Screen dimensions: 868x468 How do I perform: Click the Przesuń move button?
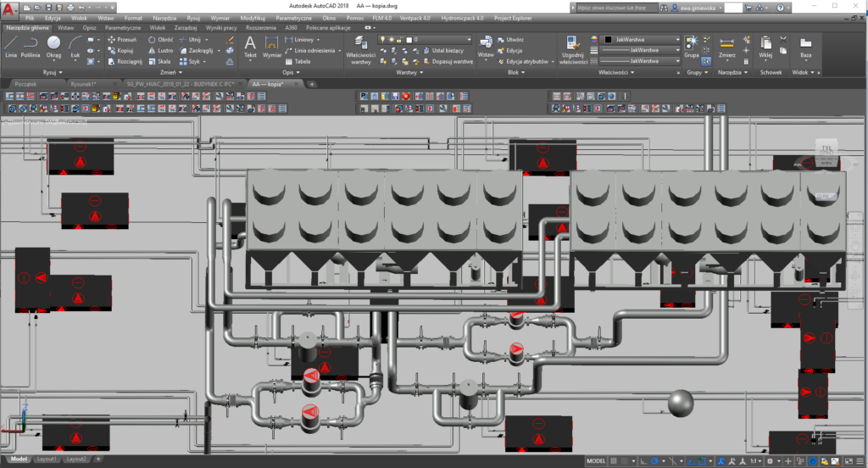pyautogui.click(x=123, y=39)
